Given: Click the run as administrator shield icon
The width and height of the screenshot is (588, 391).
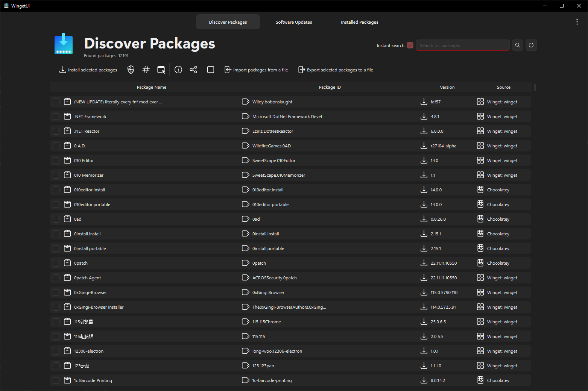Looking at the screenshot, I should pyautogui.click(x=131, y=70).
